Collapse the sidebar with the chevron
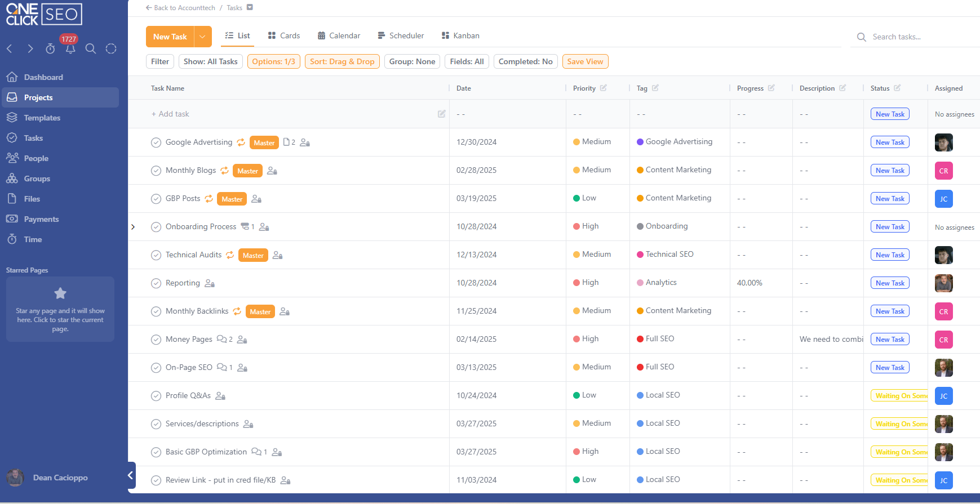Image resolution: width=980 pixels, height=504 pixels. pos(131,475)
